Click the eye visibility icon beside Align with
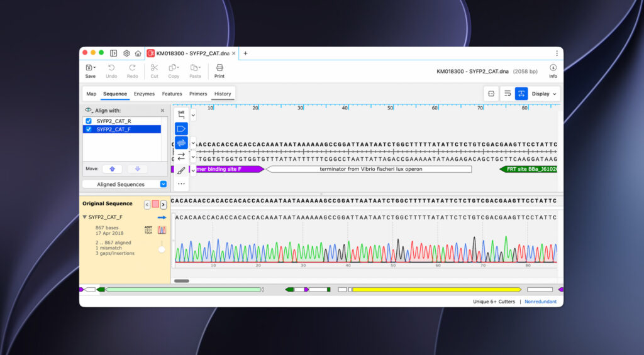 click(x=88, y=111)
